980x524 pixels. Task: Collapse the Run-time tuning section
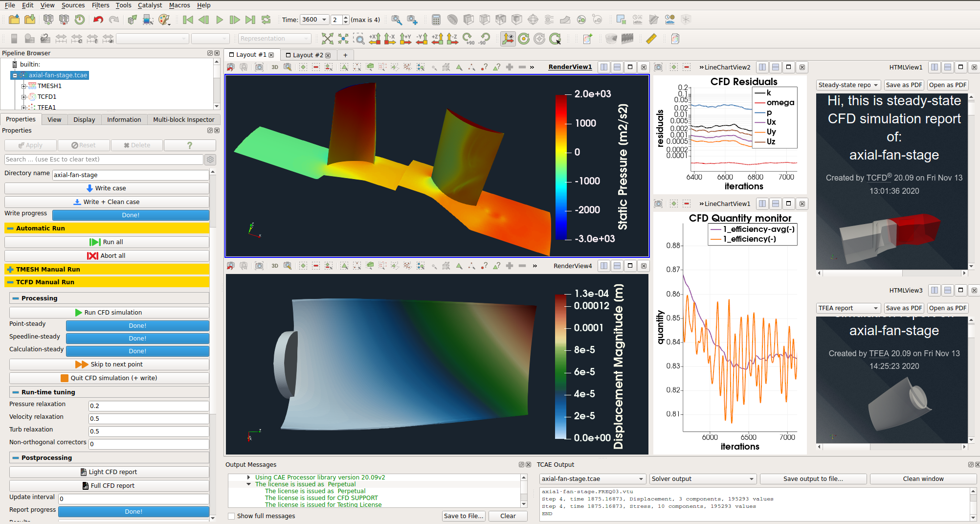click(16, 392)
